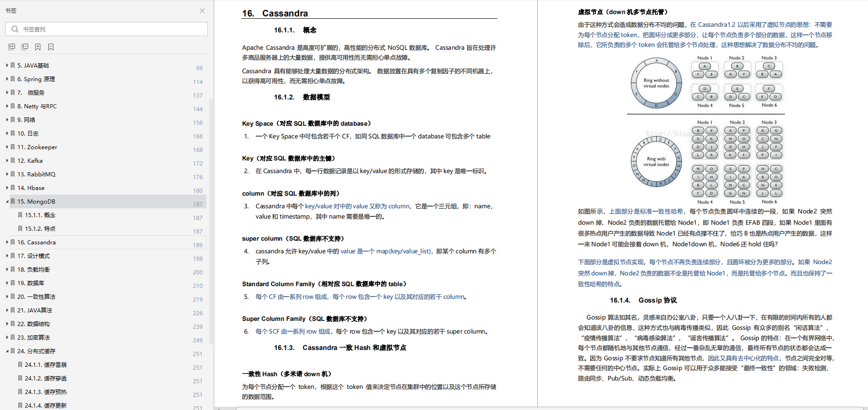
Task: Close the 书签 bookmarks panel
Action: point(202,11)
